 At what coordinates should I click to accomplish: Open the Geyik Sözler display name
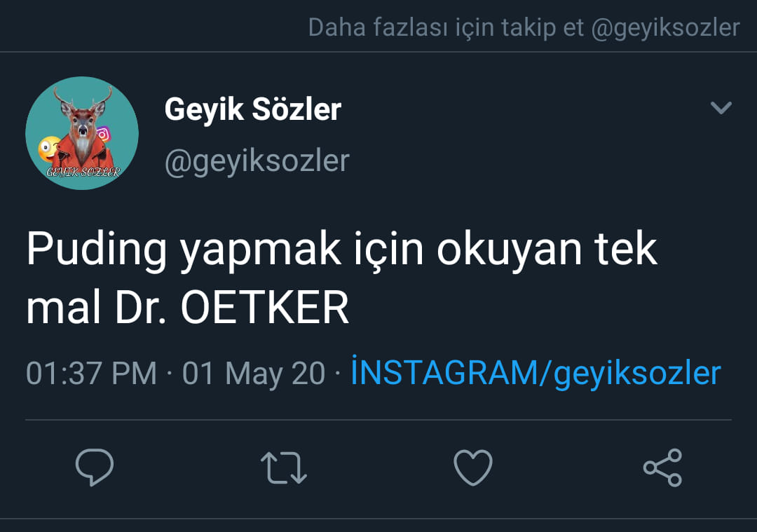pos(253,110)
